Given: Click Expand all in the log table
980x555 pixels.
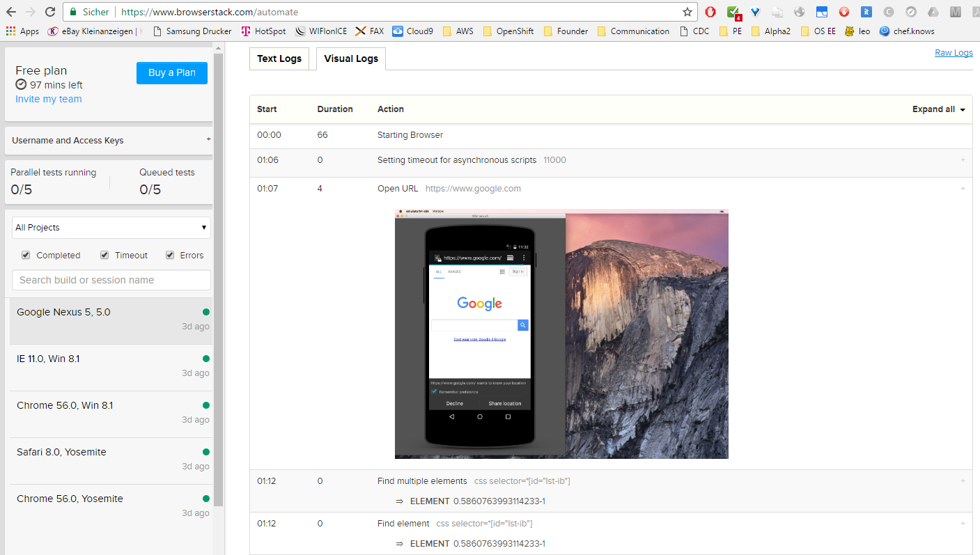Looking at the screenshot, I should tap(938, 109).
